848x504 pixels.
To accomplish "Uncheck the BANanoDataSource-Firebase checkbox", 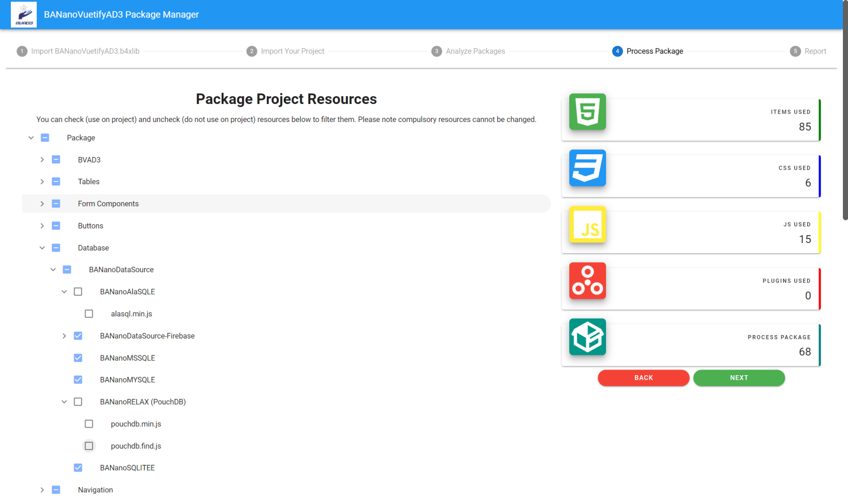I will [x=78, y=336].
